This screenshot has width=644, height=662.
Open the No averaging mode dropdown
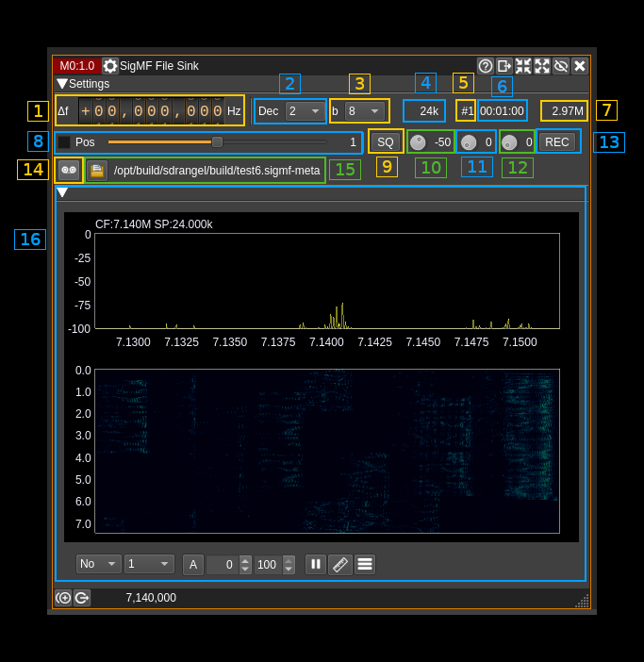click(x=99, y=564)
